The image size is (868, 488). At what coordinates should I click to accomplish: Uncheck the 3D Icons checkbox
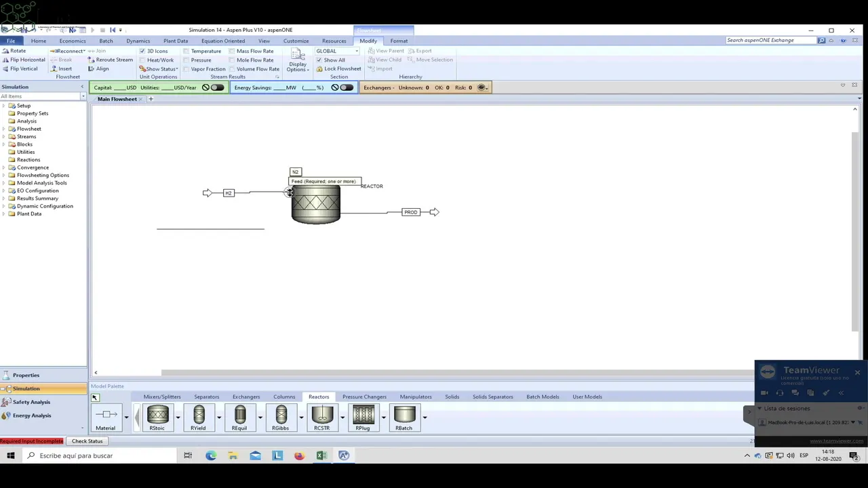[142, 51]
